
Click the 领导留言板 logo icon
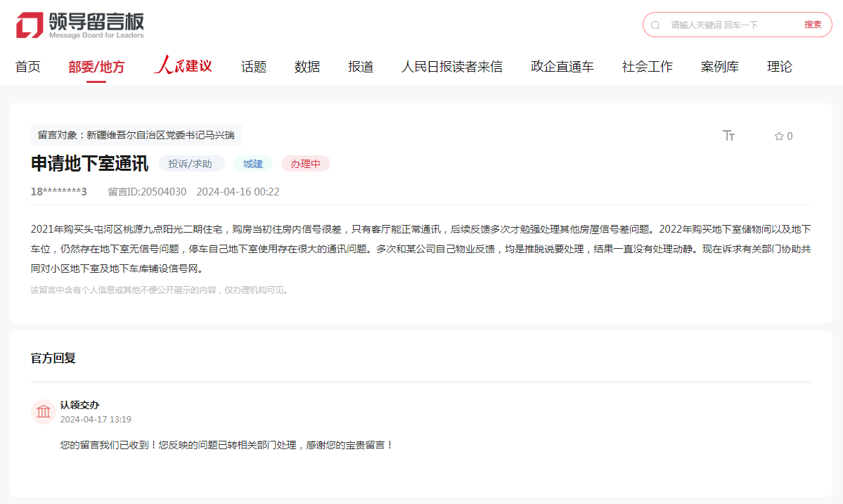click(30, 25)
